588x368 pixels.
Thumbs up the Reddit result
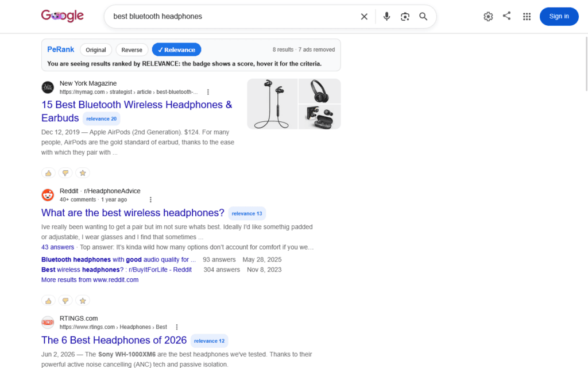click(48, 301)
